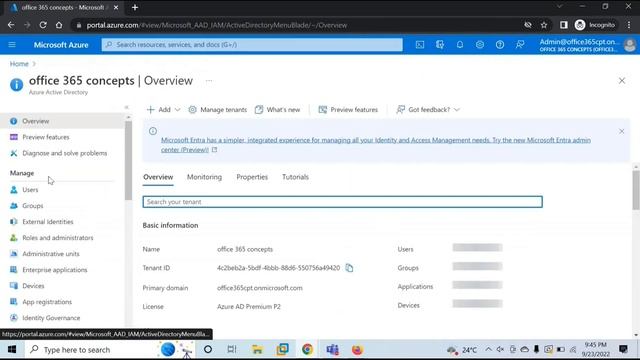Collapse the side menu with the chevron
640x360 pixels.
[x=127, y=107]
